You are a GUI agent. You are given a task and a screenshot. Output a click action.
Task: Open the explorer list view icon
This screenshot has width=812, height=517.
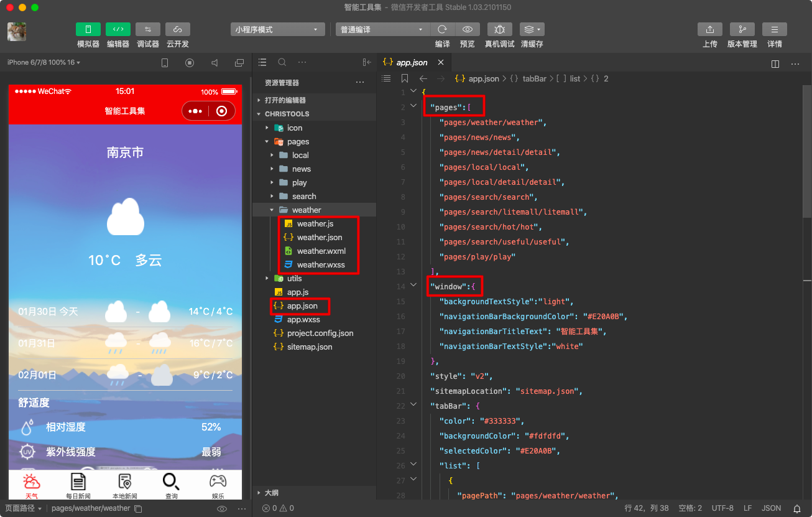(262, 62)
